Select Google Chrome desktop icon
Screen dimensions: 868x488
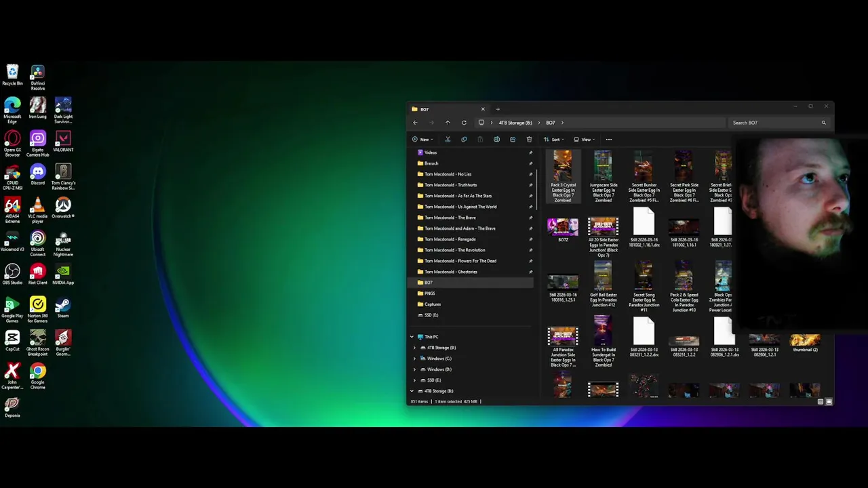pyautogui.click(x=38, y=376)
